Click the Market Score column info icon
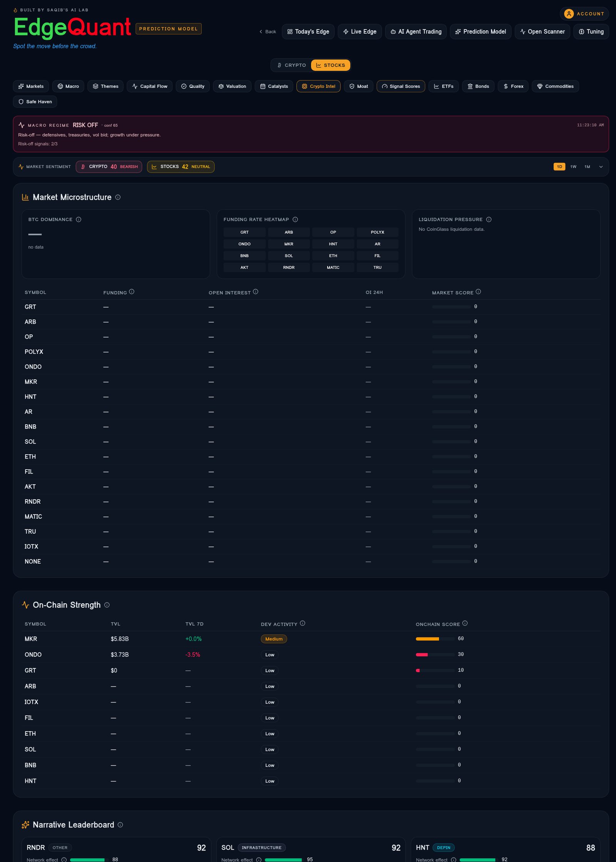 click(x=478, y=292)
